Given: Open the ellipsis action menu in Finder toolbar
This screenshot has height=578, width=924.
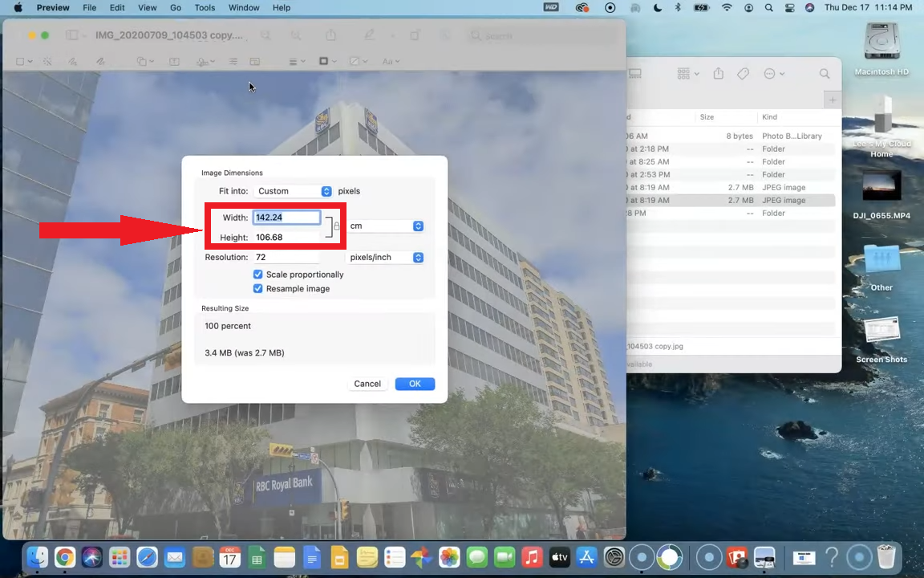Looking at the screenshot, I should click(774, 74).
